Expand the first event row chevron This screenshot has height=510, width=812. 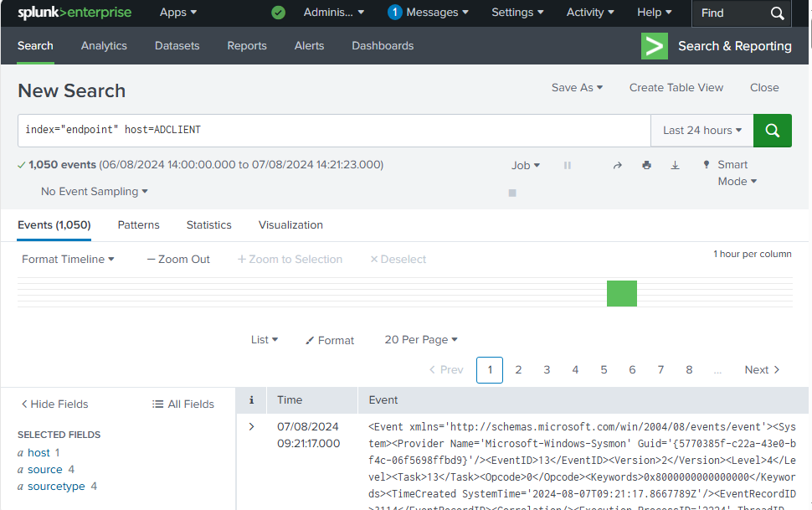click(x=251, y=427)
